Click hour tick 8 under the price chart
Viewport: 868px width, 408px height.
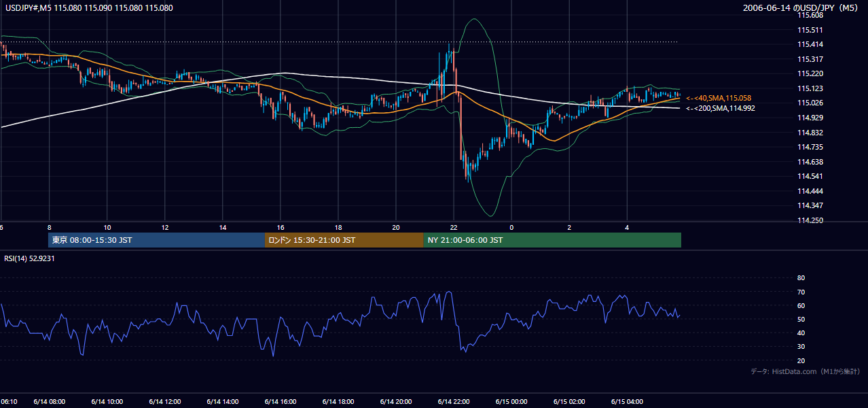pos(50,228)
